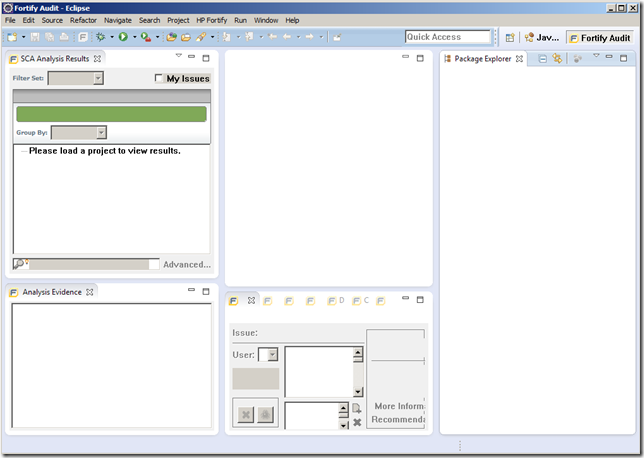
Task: Click the search magnifier icon in SCA results
Action: [19, 264]
